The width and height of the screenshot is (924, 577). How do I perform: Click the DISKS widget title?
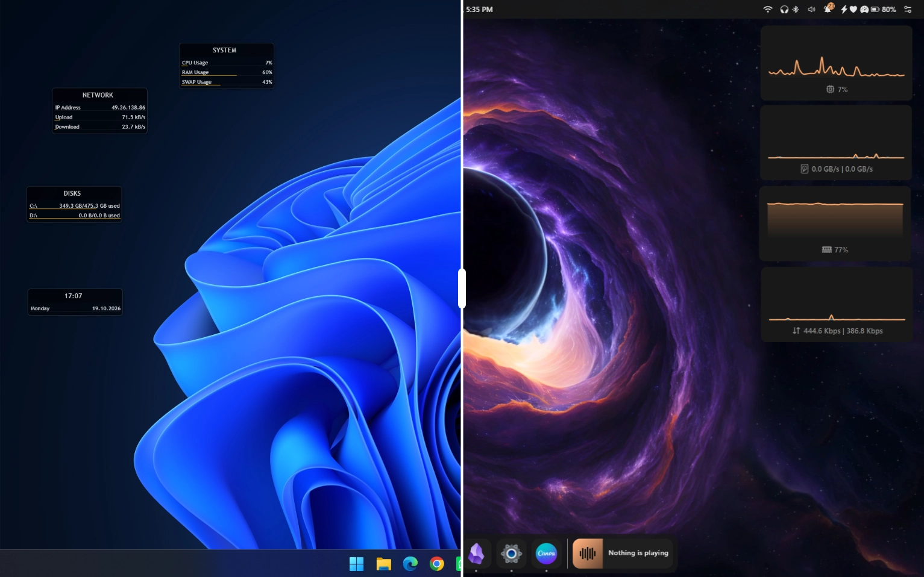click(x=72, y=193)
